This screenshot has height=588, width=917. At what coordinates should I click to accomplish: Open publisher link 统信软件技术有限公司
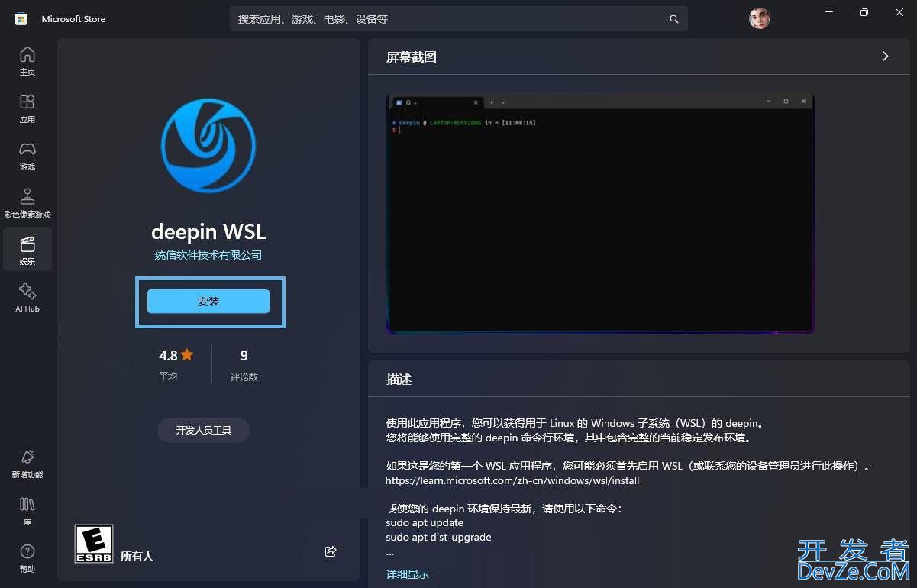tap(208, 255)
